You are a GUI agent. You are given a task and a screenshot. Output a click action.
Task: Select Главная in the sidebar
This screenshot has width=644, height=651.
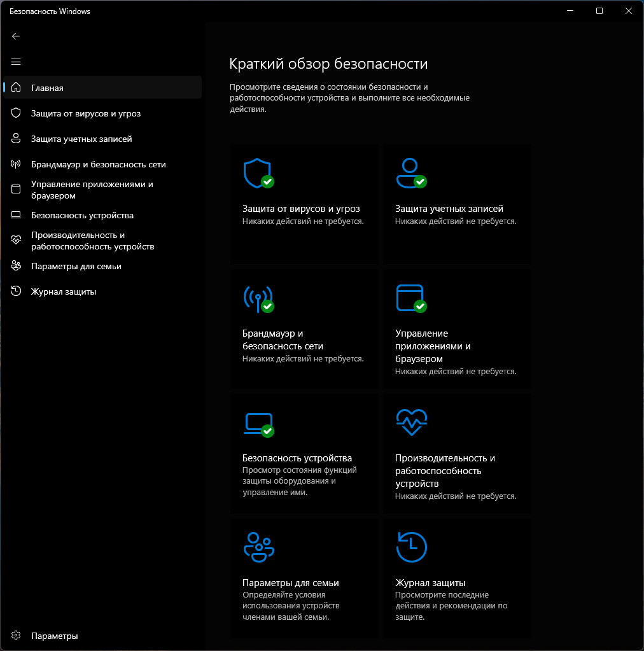point(102,88)
